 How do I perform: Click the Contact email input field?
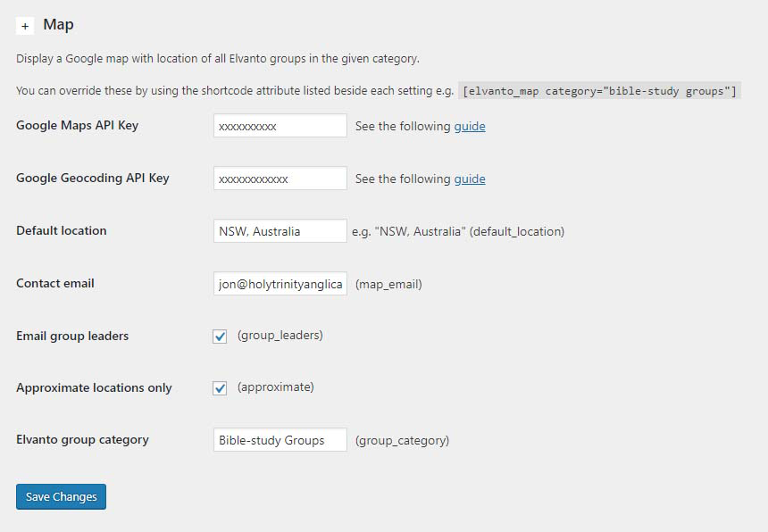[x=280, y=284]
